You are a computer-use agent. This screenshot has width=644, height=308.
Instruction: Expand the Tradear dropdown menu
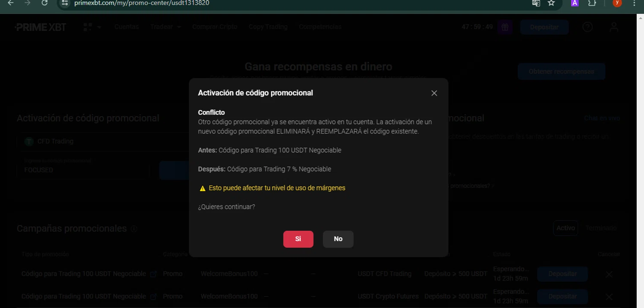click(x=166, y=27)
